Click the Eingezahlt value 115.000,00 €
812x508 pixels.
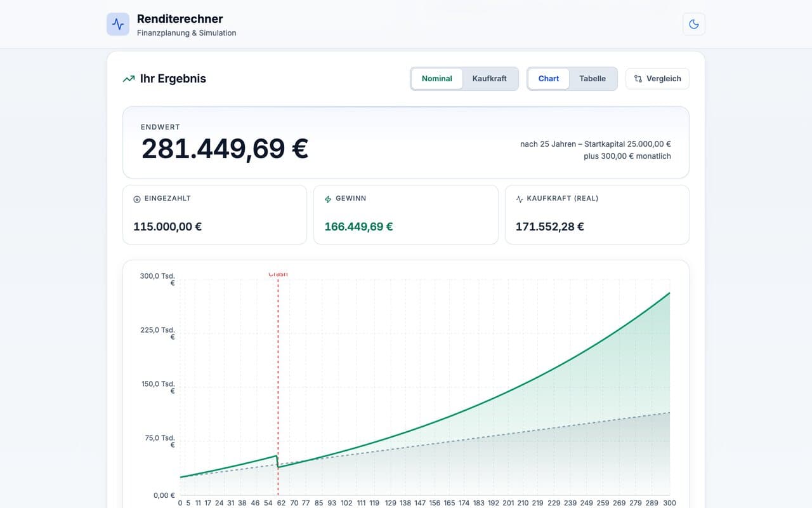click(167, 226)
